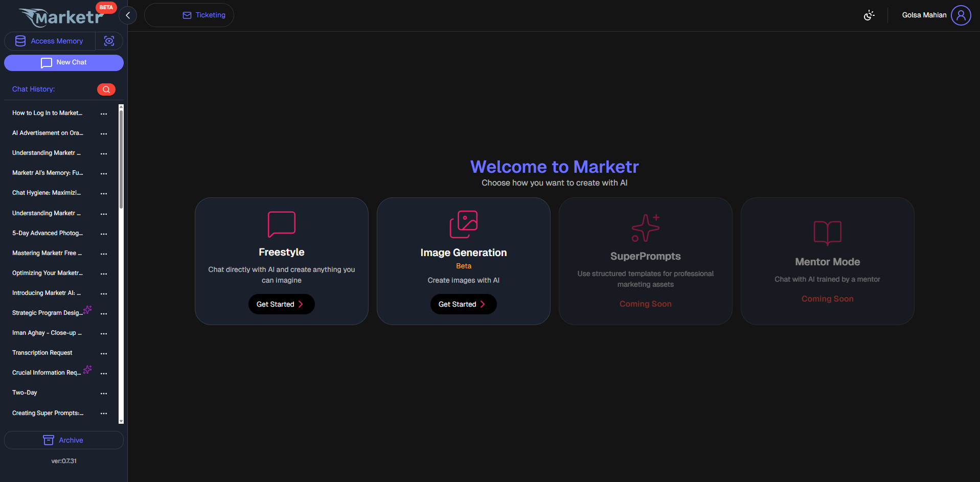980x482 pixels.
Task: Click Coming Soon under Mentor Mode
Action: (828, 299)
